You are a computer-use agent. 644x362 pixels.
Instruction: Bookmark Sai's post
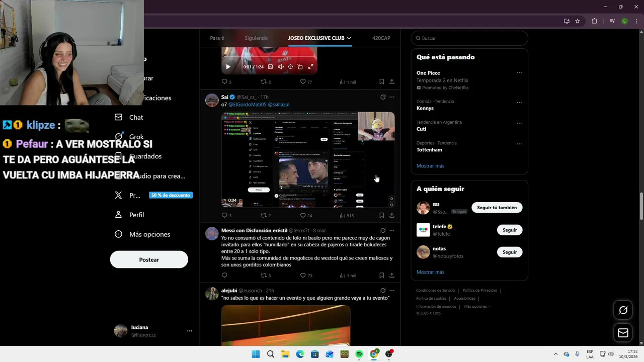tap(382, 216)
